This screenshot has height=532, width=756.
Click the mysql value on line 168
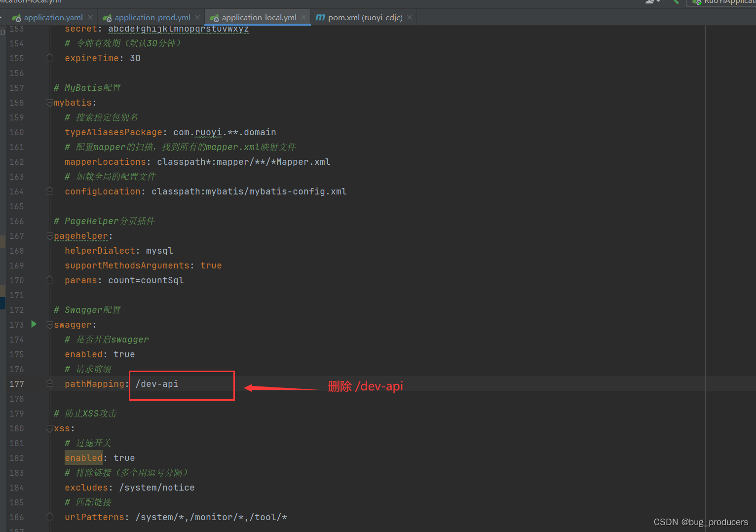(159, 251)
